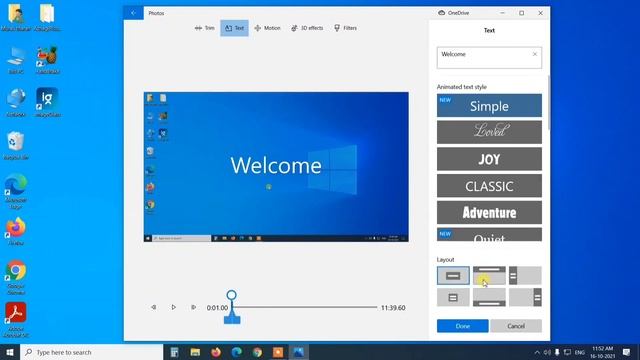Open the Filters tool
The height and width of the screenshot is (360, 640).
point(345,28)
